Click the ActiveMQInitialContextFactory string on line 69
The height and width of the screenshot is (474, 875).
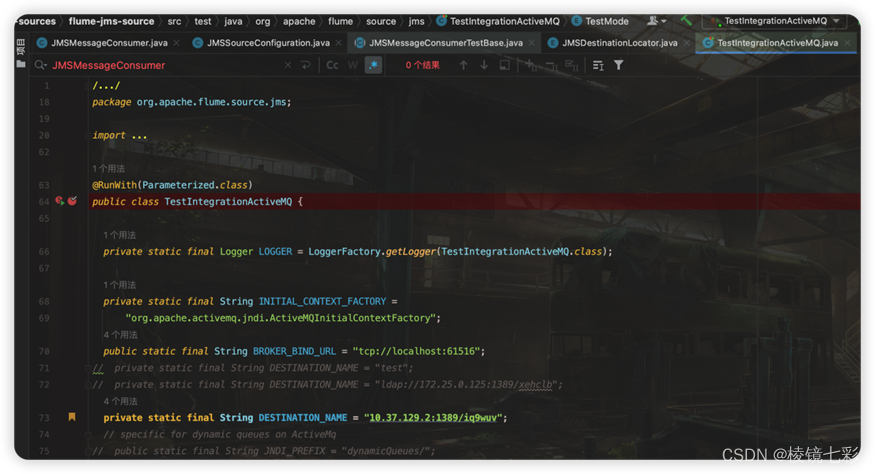click(x=281, y=318)
